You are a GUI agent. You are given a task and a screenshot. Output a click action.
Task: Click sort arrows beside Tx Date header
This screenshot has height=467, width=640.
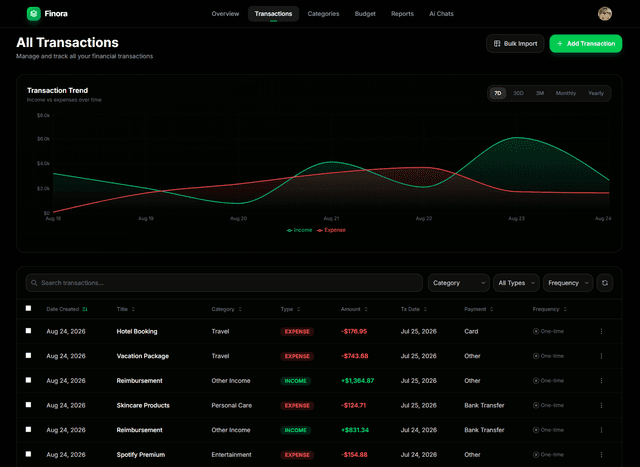click(425, 309)
